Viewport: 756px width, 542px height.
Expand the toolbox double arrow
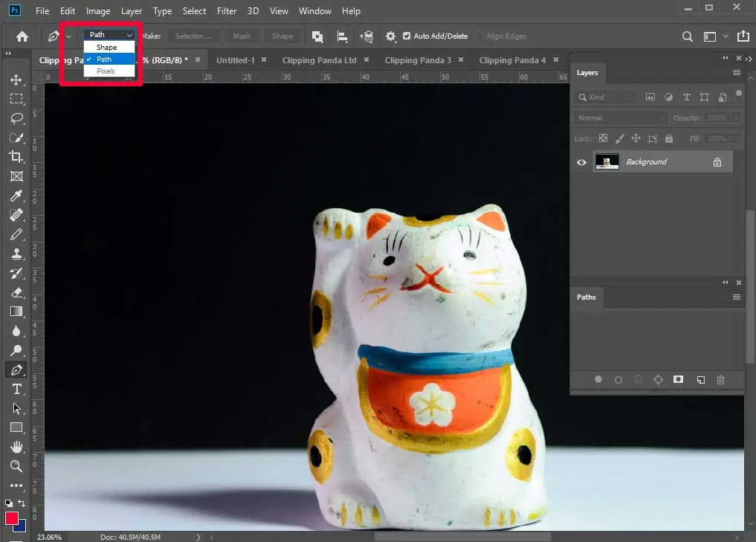(8, 53)
